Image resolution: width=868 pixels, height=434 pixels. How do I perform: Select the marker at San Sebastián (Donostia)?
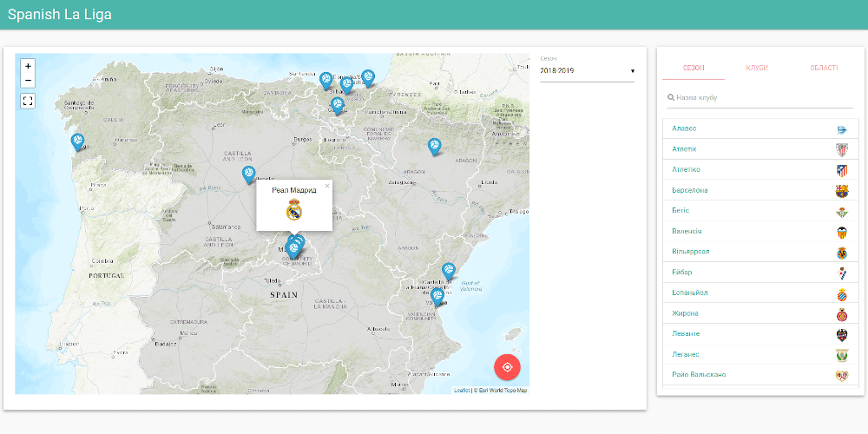[x=367, y=77]
